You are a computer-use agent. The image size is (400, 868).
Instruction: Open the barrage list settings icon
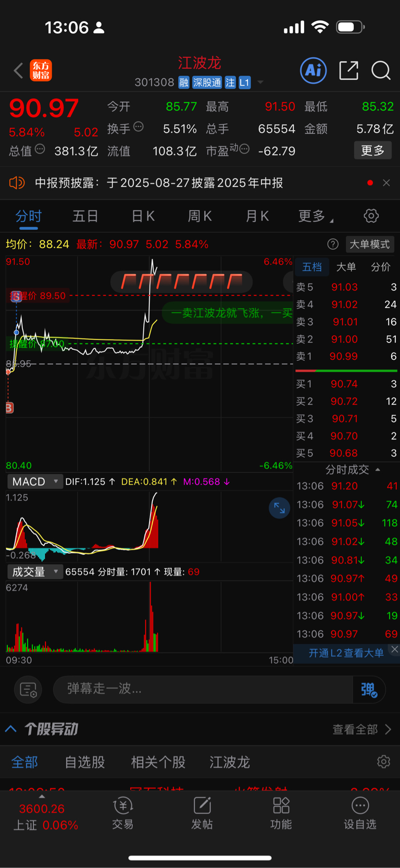28,689
